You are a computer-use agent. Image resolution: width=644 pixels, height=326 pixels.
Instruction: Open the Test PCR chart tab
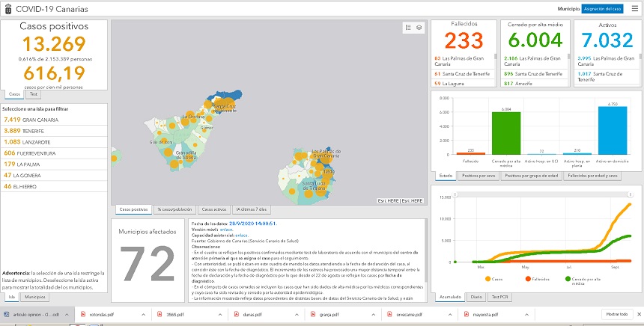point(499,297)
